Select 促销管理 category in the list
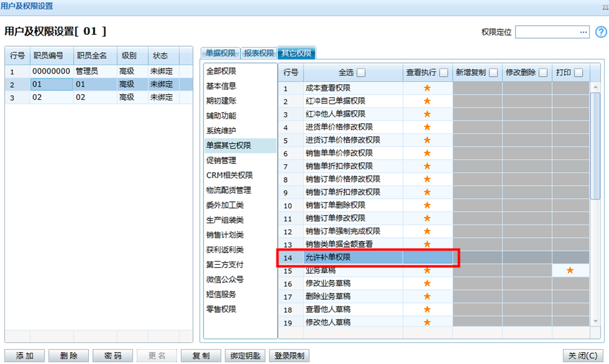 [222, 160]
